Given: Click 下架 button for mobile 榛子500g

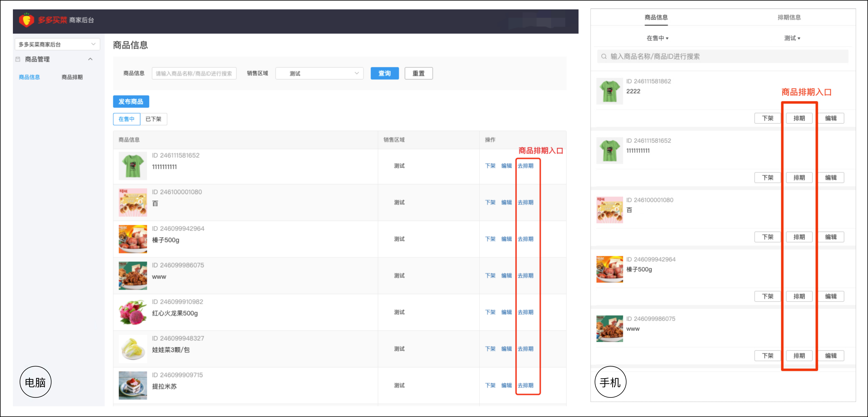Looking at the screenshot, I should pyautogui.click(x=768, y=296).
